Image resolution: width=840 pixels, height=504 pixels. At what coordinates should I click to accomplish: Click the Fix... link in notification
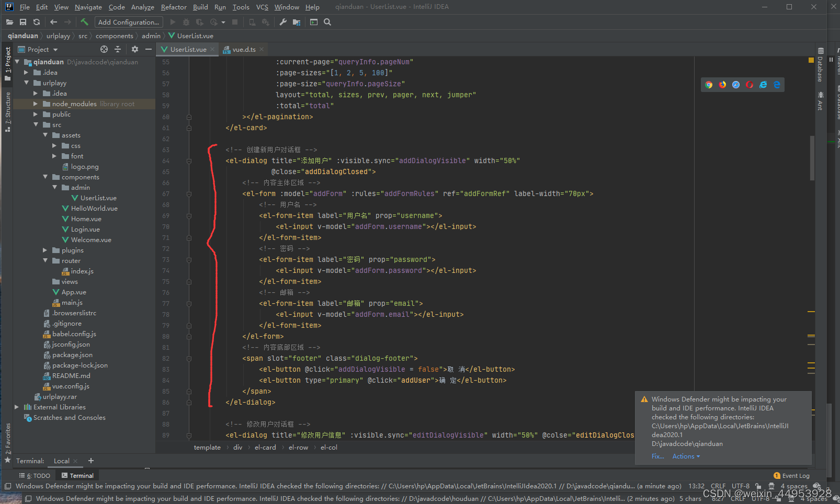[x=657, y=456]
